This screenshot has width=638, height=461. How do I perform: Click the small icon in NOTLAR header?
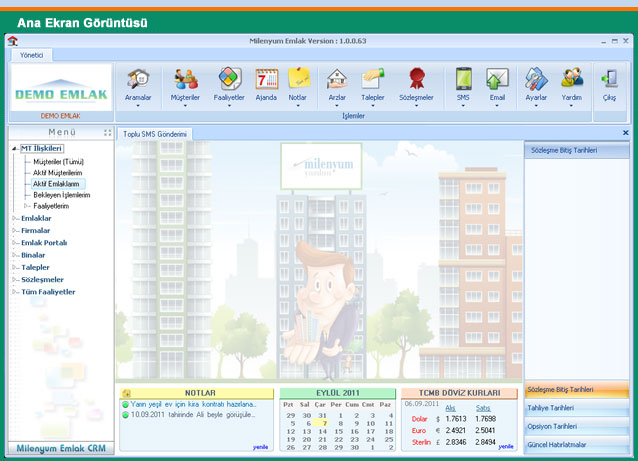(127, 393)
